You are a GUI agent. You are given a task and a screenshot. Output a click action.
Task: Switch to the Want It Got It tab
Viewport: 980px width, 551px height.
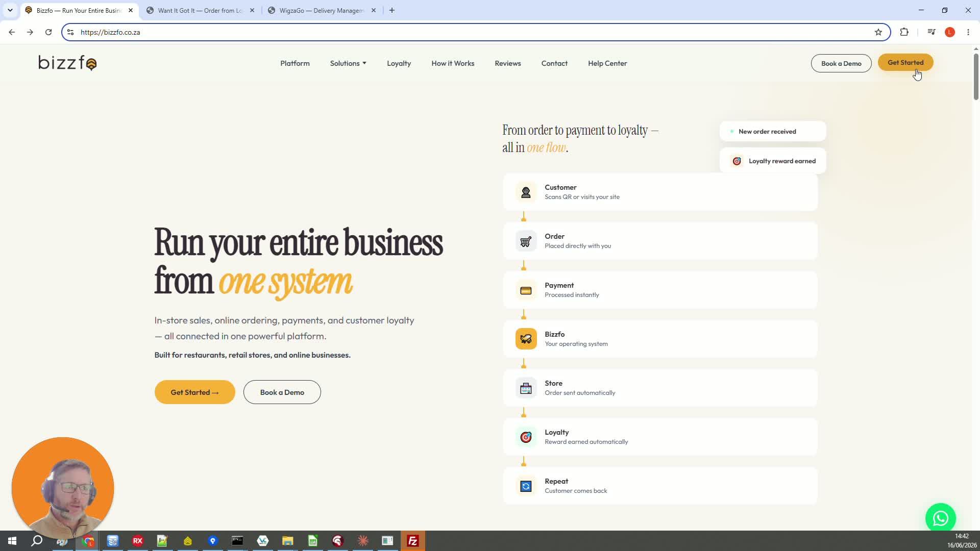coord(200,10)
